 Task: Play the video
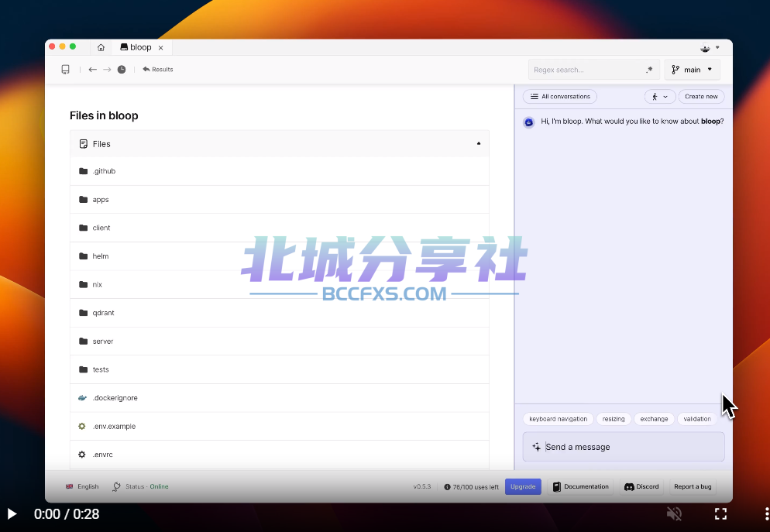tap(12, 514)
